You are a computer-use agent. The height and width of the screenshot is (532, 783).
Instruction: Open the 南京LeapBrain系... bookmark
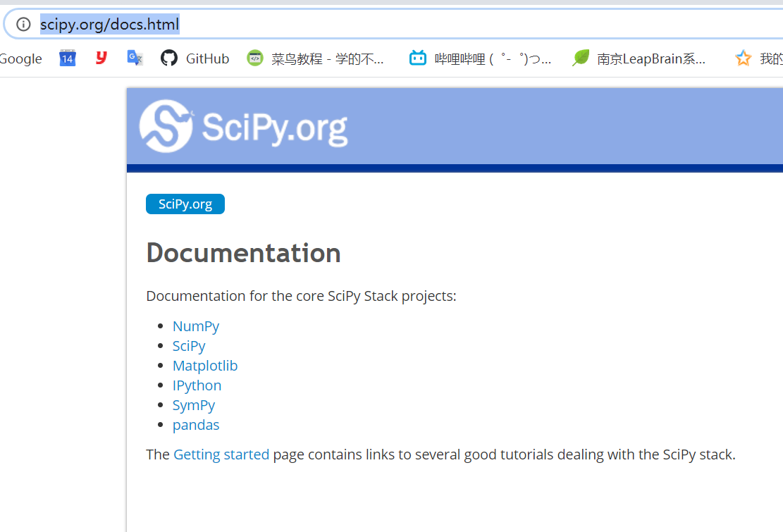[651, 59]
